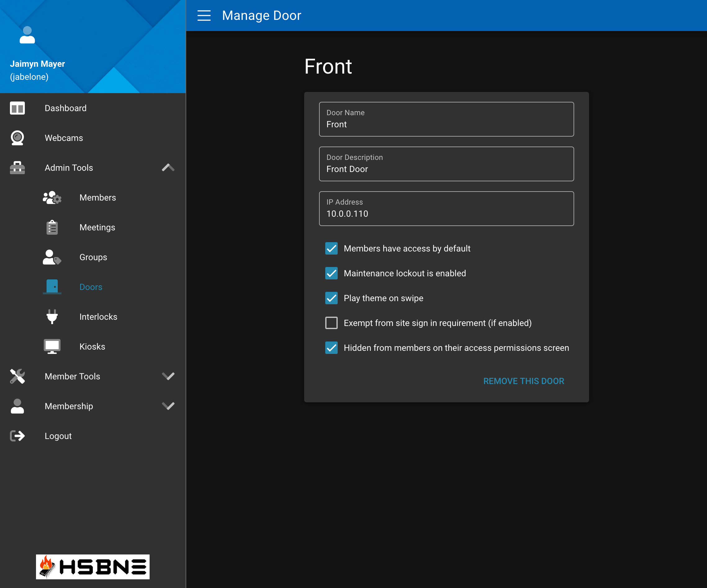The image size is (707, 588).
Task: Click the Dashboard icon in sidebar
Action: tap(17, 108)
